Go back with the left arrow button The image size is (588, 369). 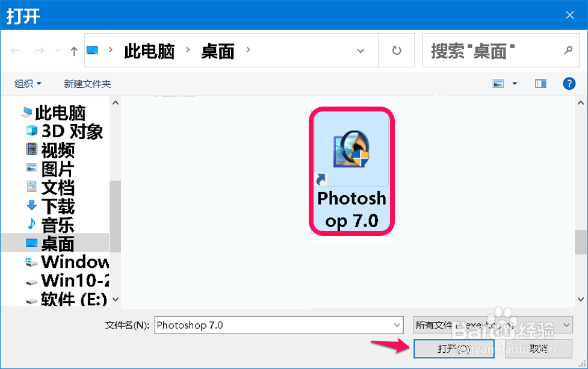pyautogui.click(x=16, y=50)
